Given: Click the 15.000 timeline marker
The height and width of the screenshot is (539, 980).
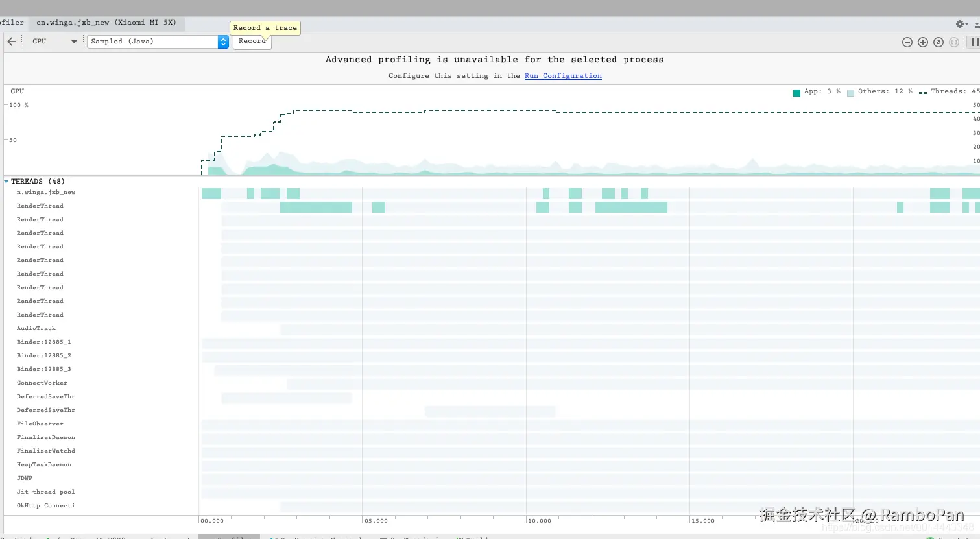Looking at the screenshot, I should click(703, 521).
